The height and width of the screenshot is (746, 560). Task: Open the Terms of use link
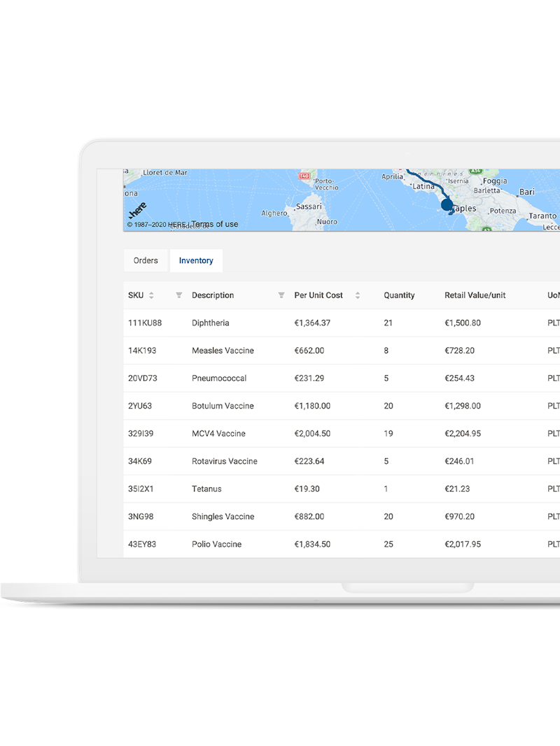(215, 224)
